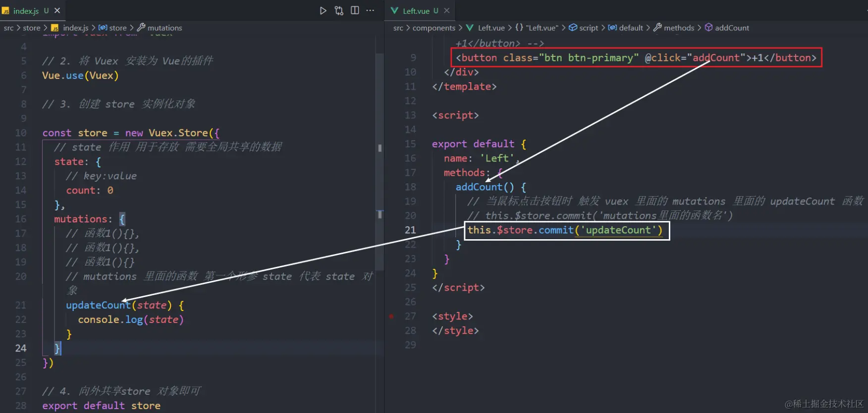Click the closing "</script>" tag line
Screen dimensions: 868x413
click(458, 287)
